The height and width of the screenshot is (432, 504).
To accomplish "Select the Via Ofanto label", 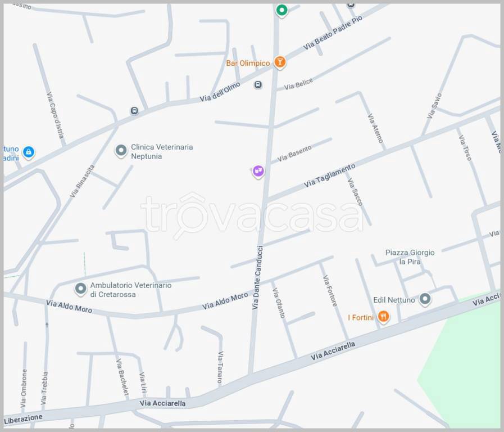I will click(279, 303).
